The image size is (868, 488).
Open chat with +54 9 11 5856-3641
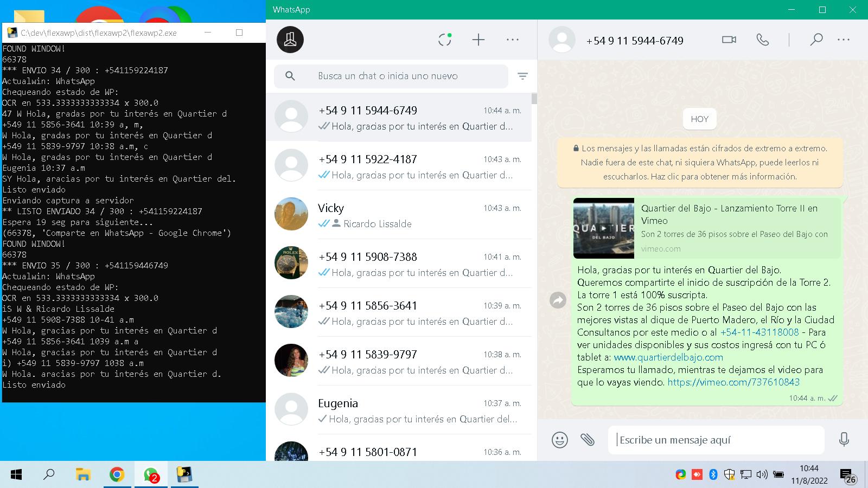click(399, 312)
